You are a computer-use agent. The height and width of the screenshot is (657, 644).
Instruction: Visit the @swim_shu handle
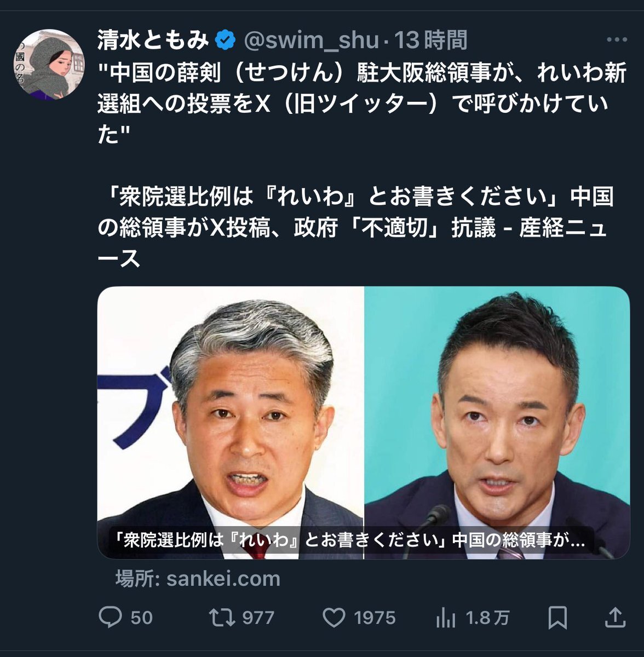[x=311, y=40]
